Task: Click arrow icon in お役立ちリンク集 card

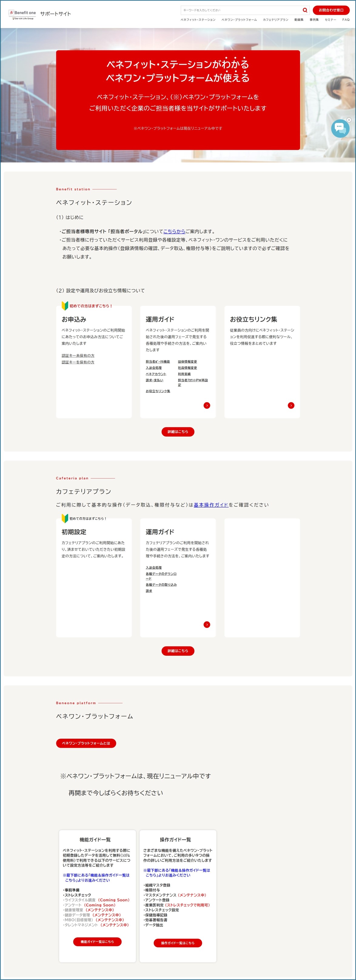Action: tap(291, 406)
